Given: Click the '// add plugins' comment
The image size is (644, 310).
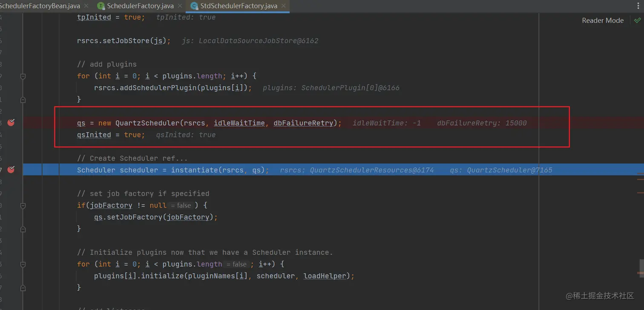Looking at the screenshot, I should coord(107,64).
